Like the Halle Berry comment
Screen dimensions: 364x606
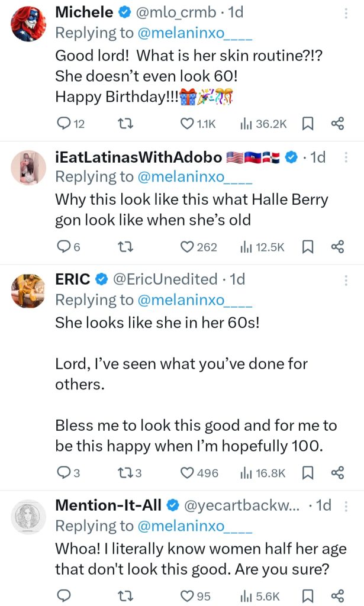188,247
